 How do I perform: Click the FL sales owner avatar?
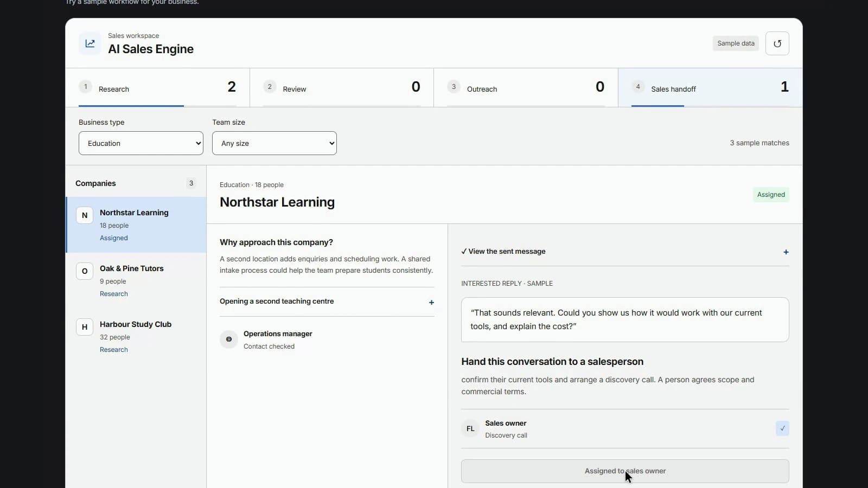click(470, 428)
